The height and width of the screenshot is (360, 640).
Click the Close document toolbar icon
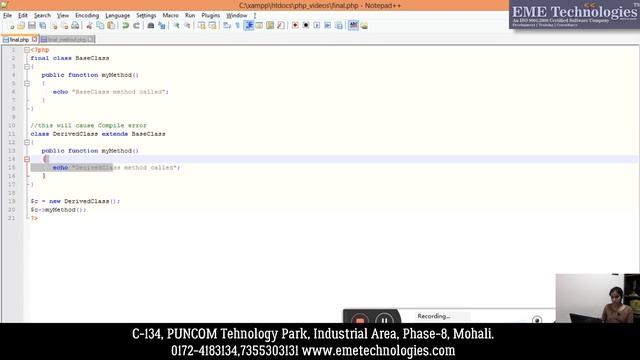(53, 26)
